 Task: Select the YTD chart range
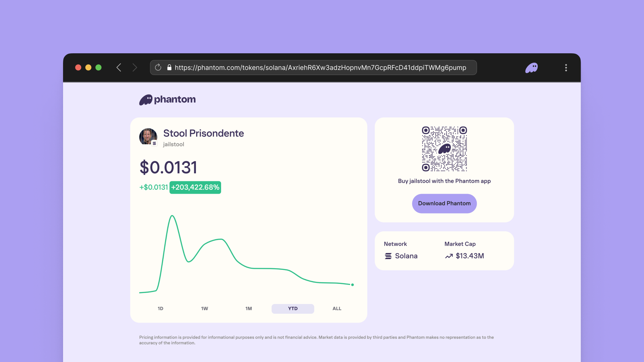click(293, 309)
